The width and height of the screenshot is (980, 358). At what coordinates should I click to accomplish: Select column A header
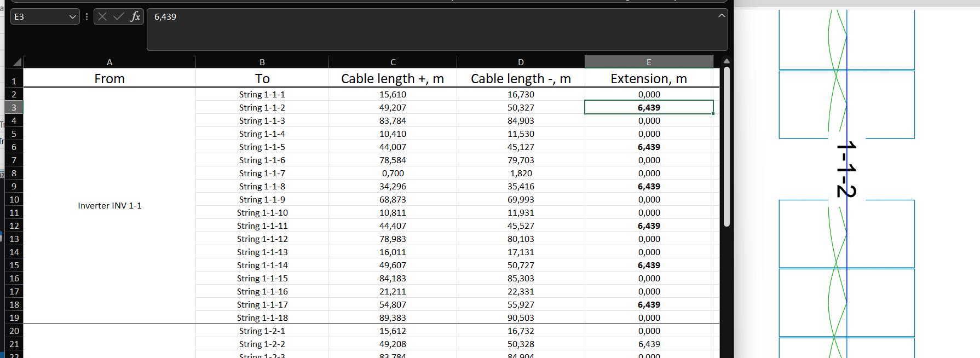(109, 62)
